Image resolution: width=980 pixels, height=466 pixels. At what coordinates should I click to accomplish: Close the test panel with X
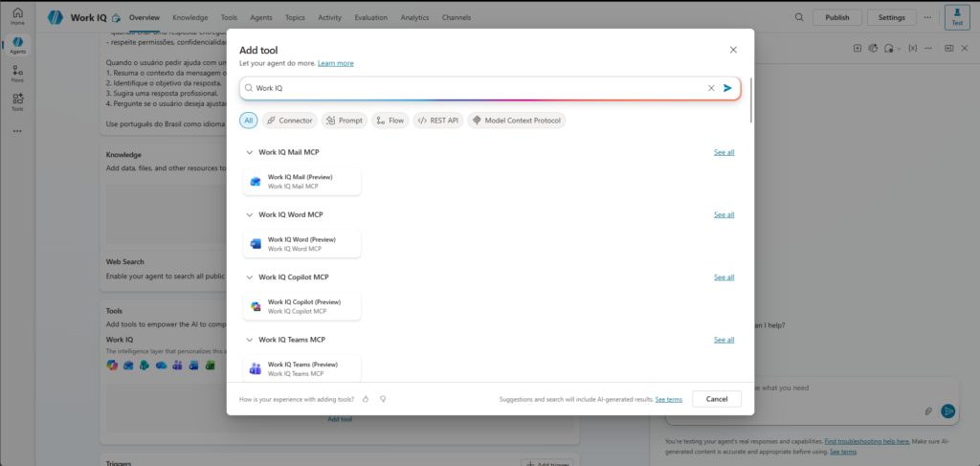pos(965,48)
